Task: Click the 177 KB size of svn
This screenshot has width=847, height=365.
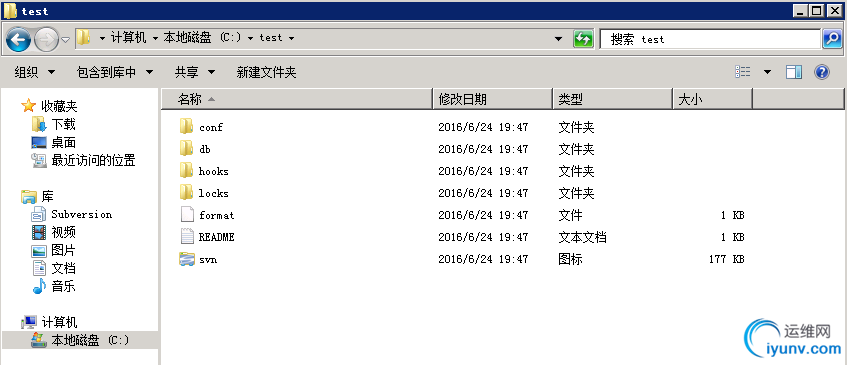Action: click(727, 259)
